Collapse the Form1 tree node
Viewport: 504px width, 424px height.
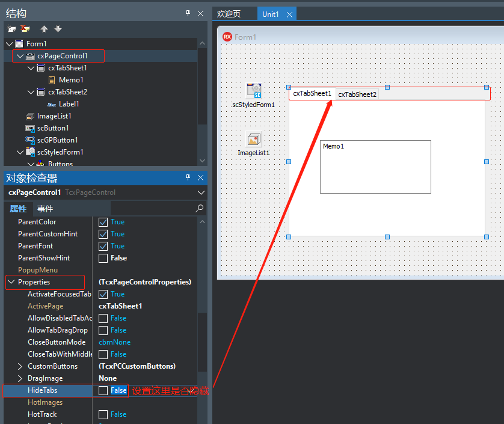9,44
